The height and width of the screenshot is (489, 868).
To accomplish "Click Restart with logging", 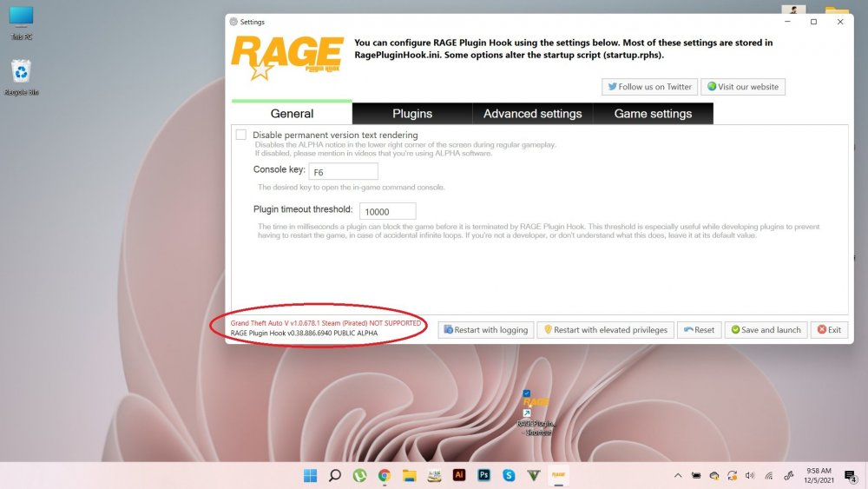I will tap(486, 329).
